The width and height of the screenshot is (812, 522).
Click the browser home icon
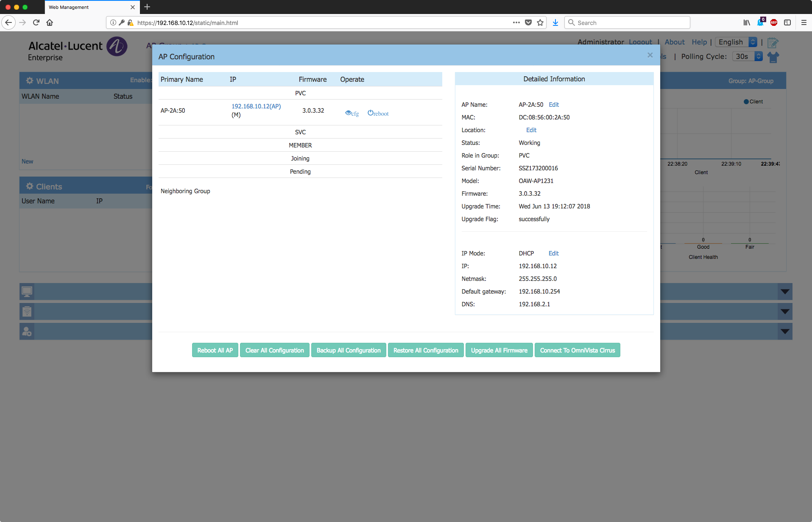click(50, 22)
